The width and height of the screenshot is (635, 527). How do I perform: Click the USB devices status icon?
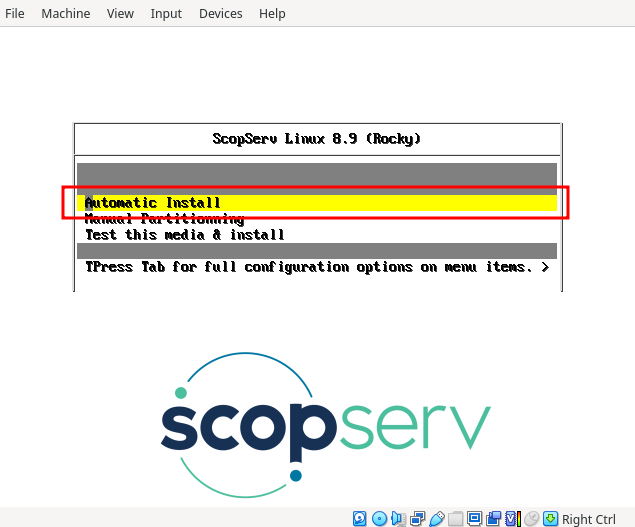pos(437,518)
